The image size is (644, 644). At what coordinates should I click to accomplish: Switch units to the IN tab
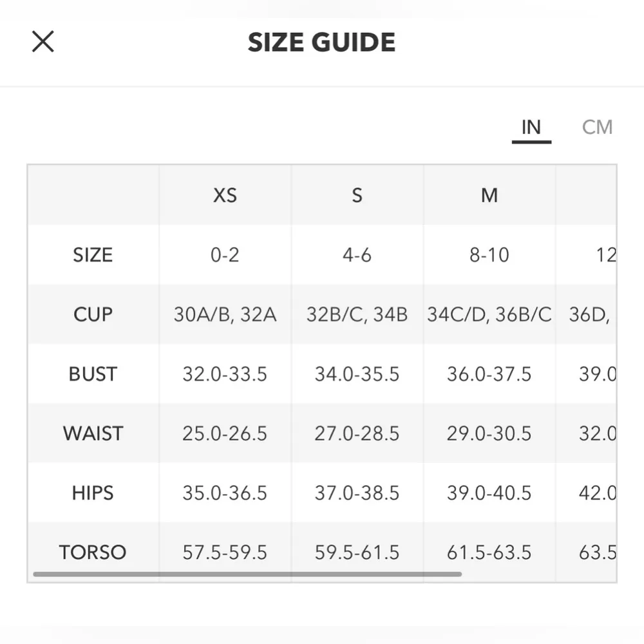531,128
